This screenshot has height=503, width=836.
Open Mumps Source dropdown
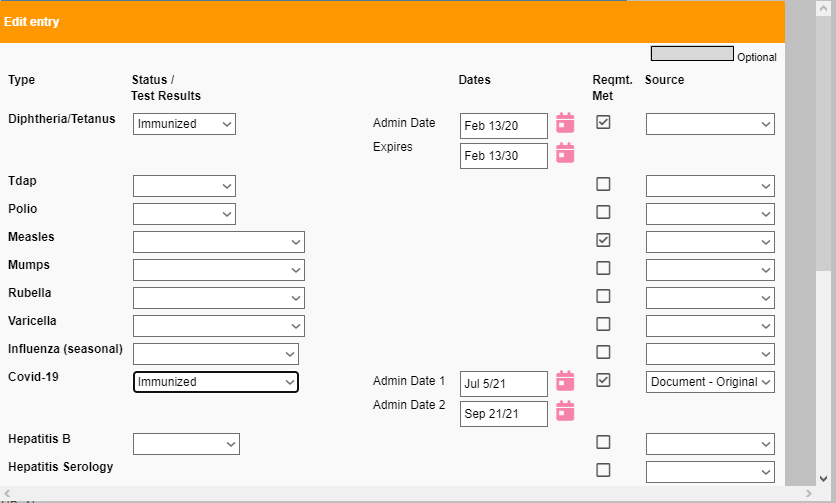pyautogui.click(x=710, y=270)
